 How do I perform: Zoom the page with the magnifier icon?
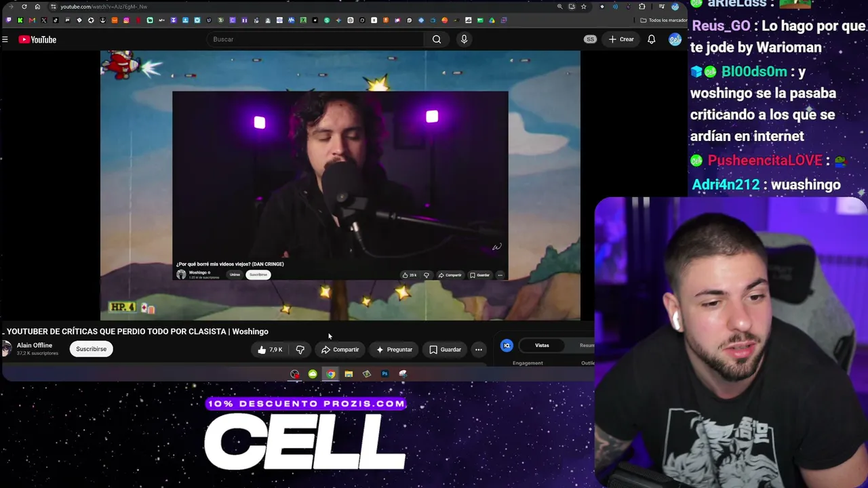click(559, 7)
